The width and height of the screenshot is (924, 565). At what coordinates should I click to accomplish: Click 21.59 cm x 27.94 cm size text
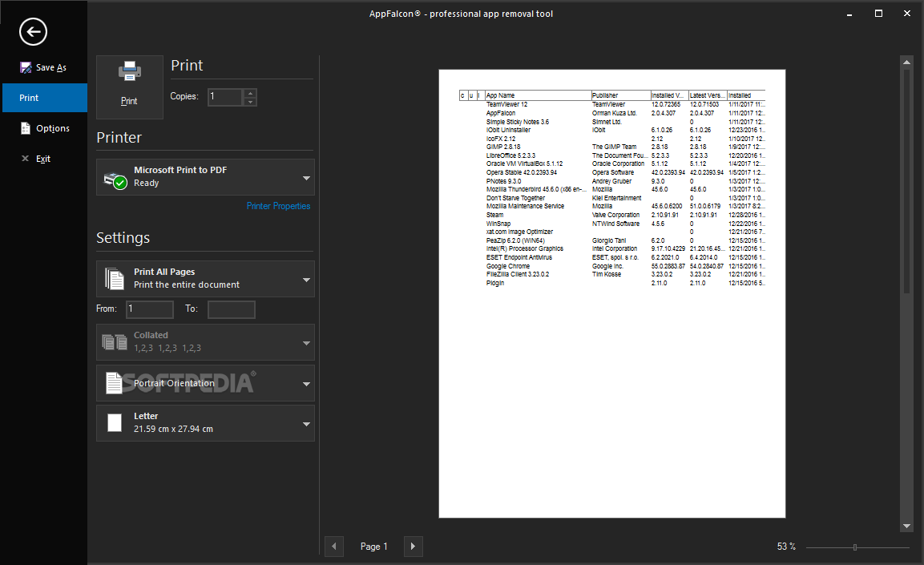(173, 430)
